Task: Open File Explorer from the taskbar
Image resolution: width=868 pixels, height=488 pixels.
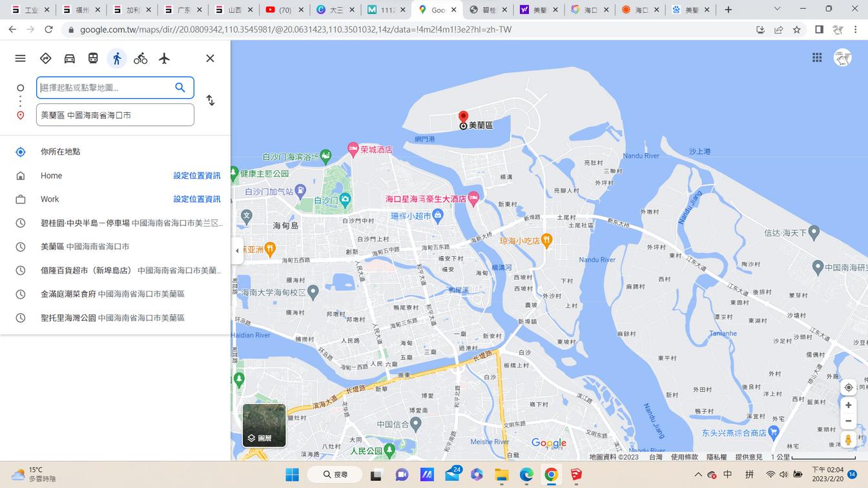Action: click(502, 474)
